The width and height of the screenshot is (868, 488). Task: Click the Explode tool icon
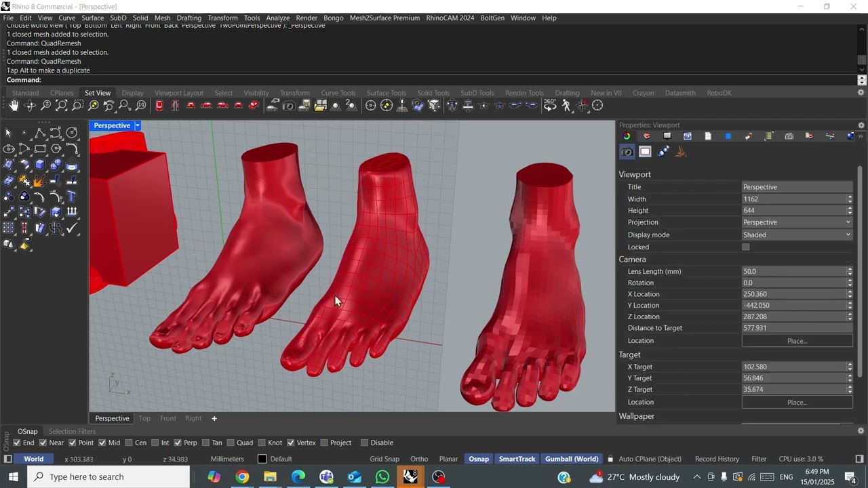pos(41,181)
